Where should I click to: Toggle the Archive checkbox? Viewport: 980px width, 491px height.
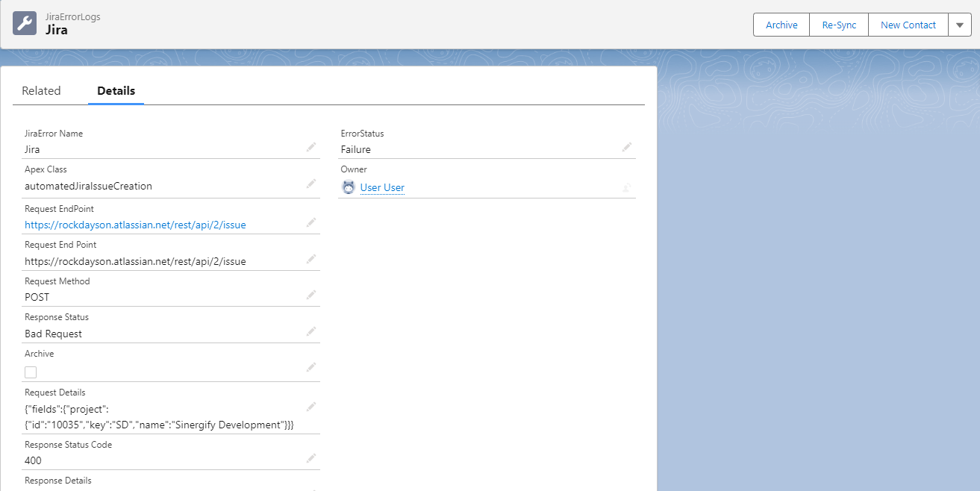[x=31, y=372]
